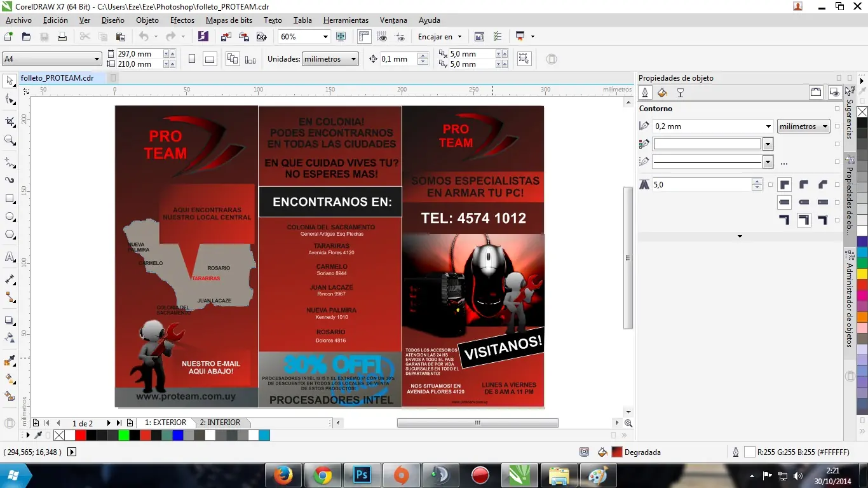Open outline width 0,2 mm dropdown

[768, 126]
